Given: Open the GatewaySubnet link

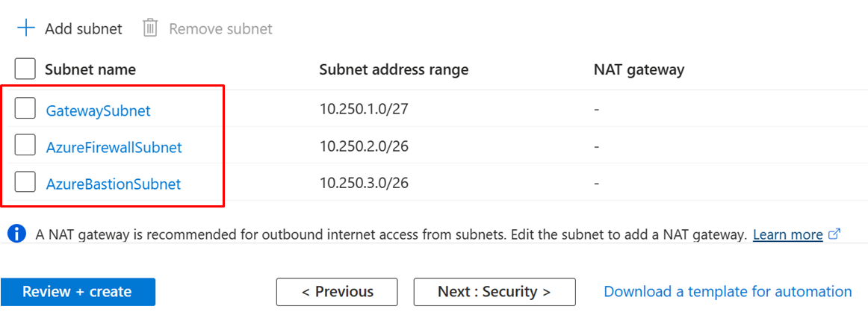Looking at the screenshot, I should tap(98, 110).
